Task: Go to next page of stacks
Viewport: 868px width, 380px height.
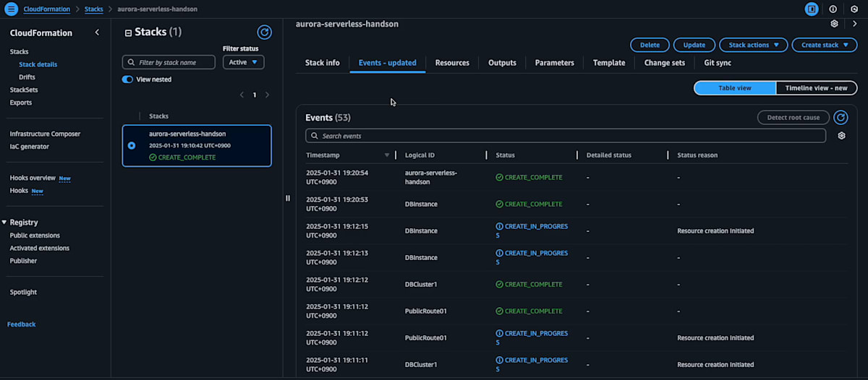Action: click(x=267, y=95)
